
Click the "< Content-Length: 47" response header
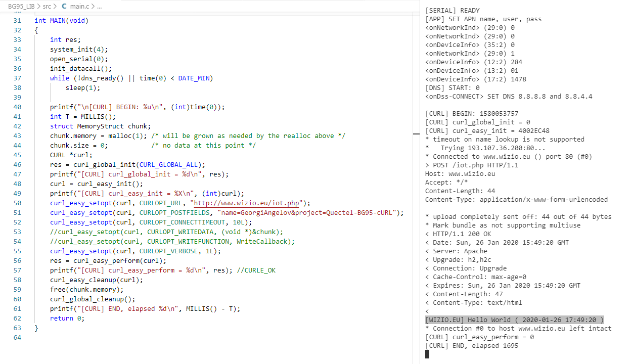pyautogui.click(x=464, y=294)
